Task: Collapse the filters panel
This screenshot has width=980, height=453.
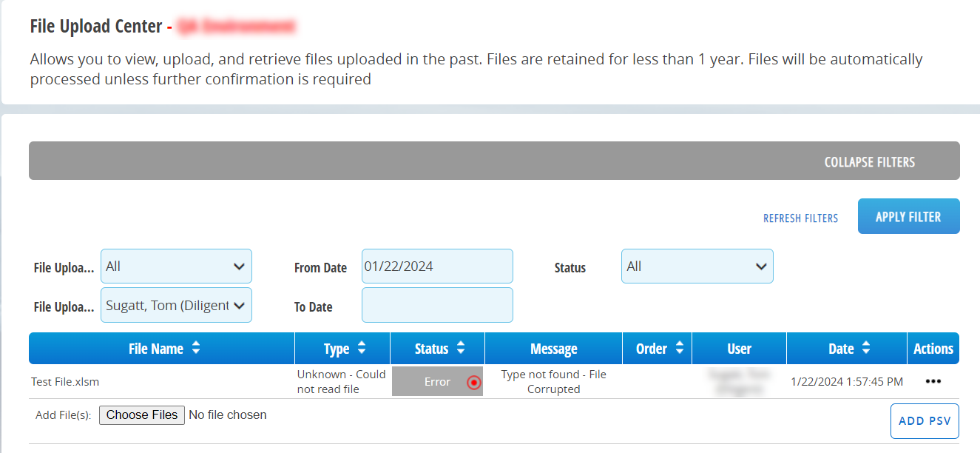Action: coord(869,162)
